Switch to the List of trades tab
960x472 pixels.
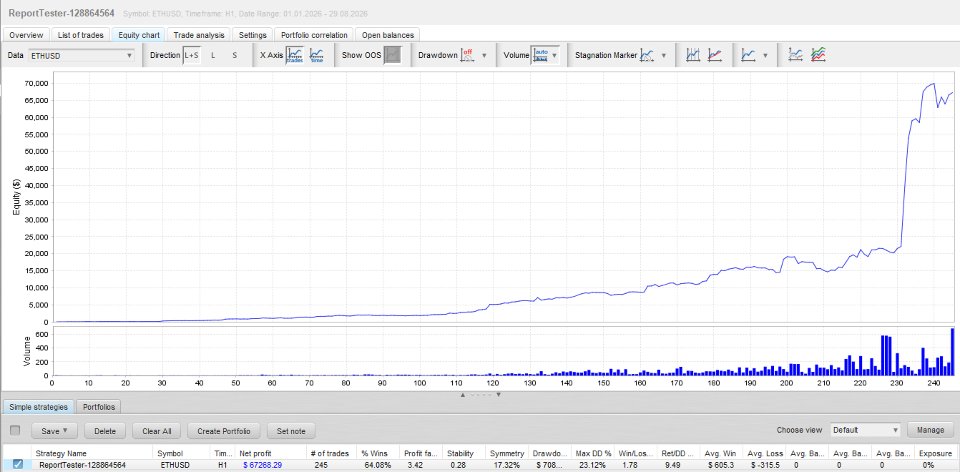pyautogui.click(x=81, y=35)
